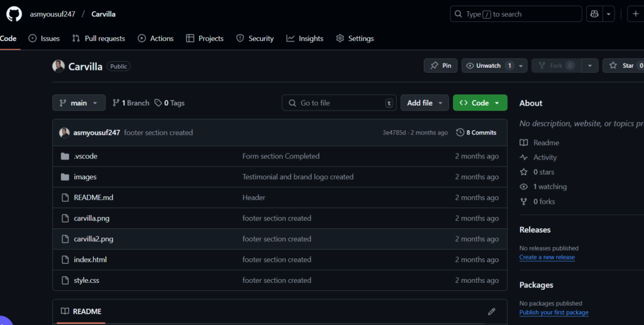
Task: Open the index.html file
Action: (90, 260)
